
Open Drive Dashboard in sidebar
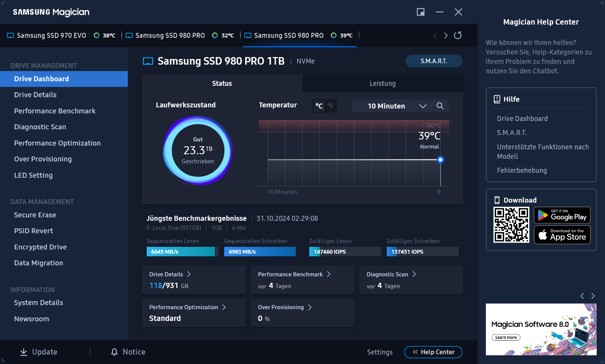pos(64,79)
